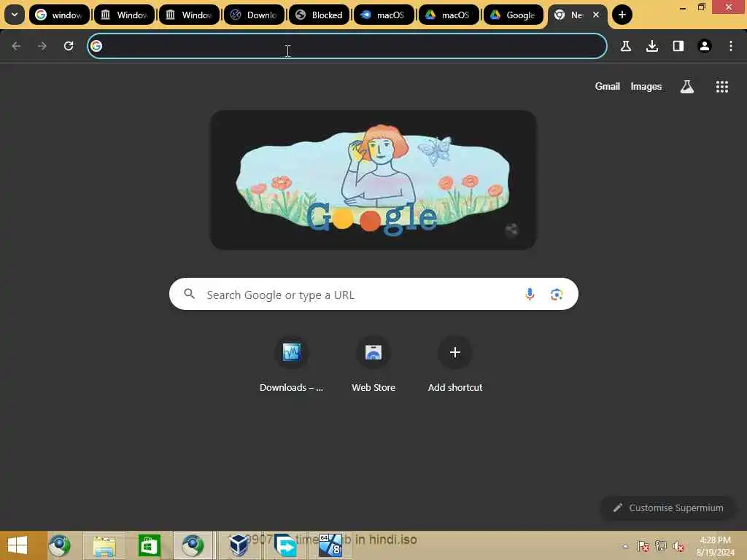
Task: Open the 64-bit '8' taskbar app
Action: 330,545
